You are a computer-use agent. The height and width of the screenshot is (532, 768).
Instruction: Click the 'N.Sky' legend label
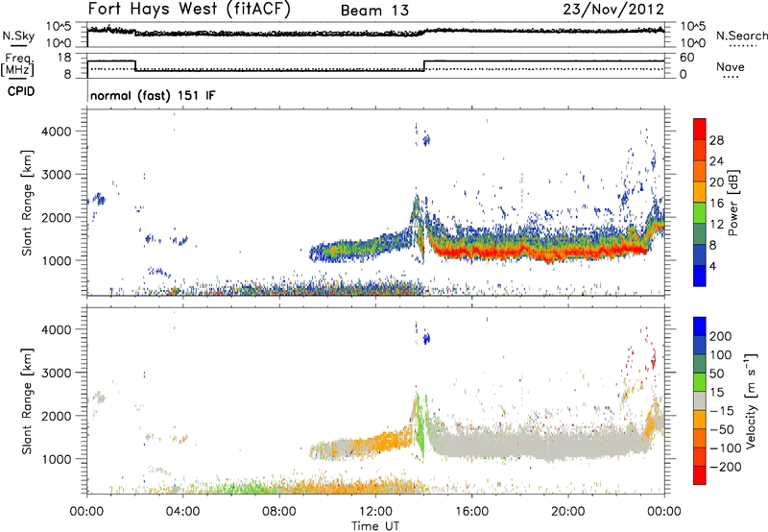click(18, 36)
